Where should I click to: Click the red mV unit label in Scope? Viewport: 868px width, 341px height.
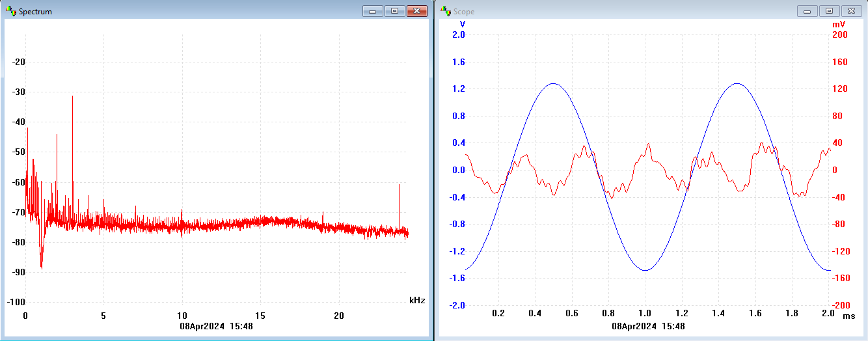[839, 24]
